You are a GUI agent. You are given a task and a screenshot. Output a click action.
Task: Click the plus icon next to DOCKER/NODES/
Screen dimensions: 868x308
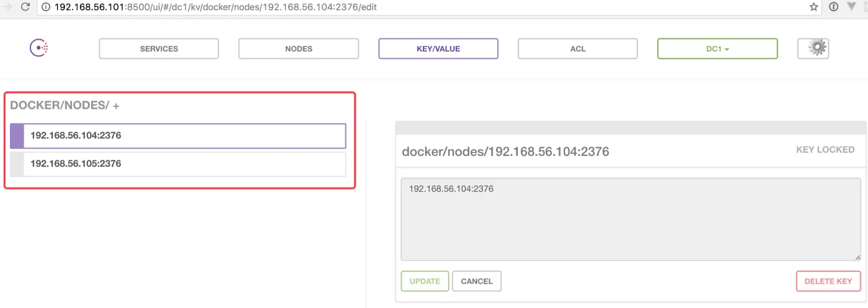[x=116, y=106]
